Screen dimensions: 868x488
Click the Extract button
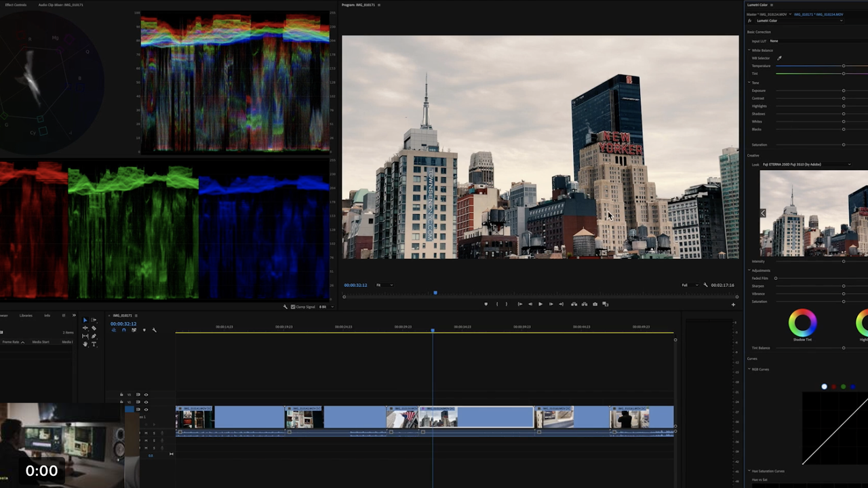pos(585,304)
